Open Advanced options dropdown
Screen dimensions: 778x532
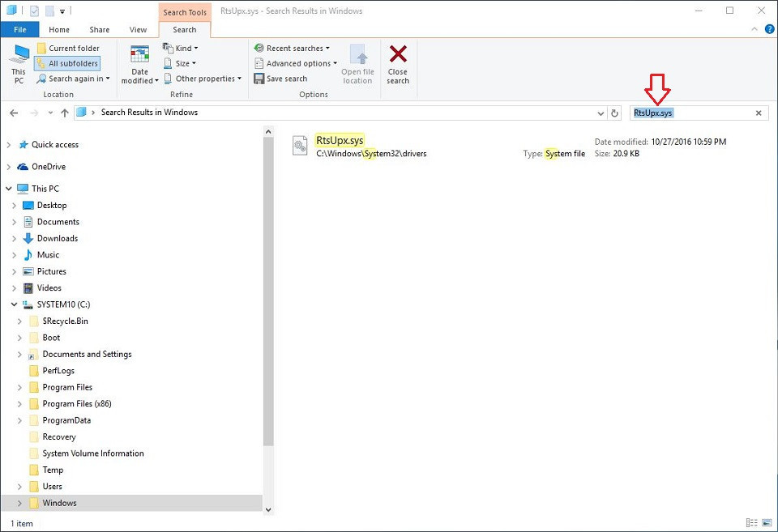[296, 63]
